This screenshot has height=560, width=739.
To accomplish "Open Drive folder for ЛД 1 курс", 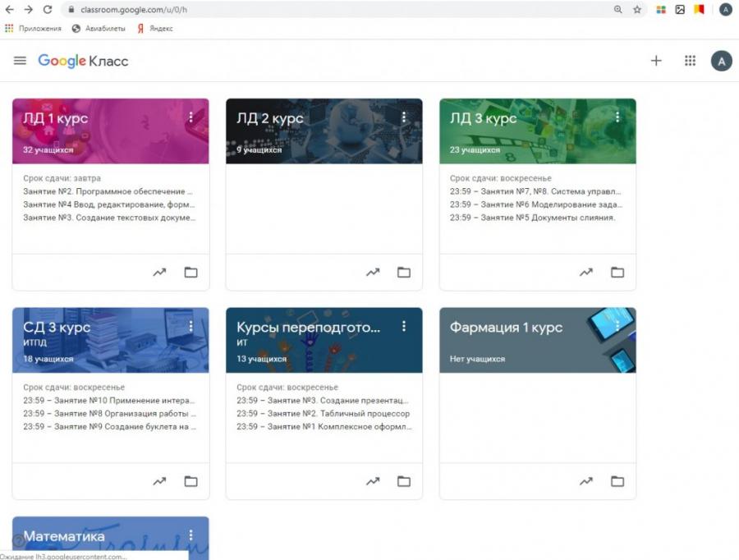I will (x=190, y=272).
